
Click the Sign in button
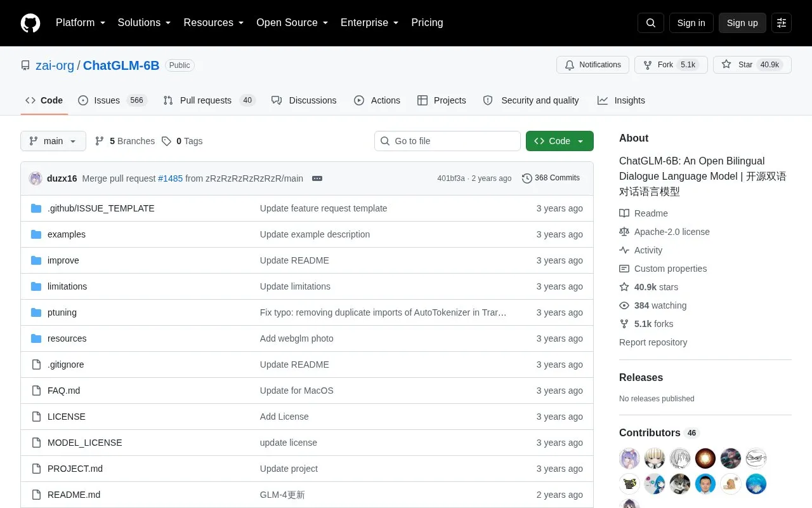pos(691,23)
